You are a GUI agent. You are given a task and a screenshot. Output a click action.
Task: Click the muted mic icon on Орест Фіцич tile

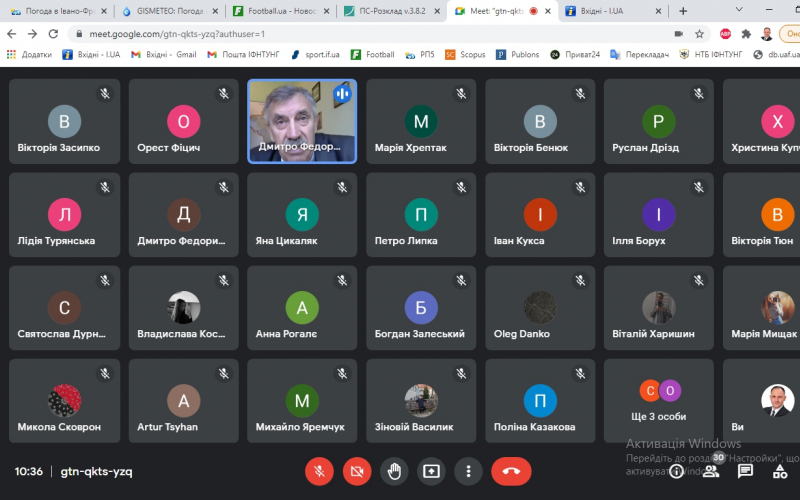click(x=223, y=93)
